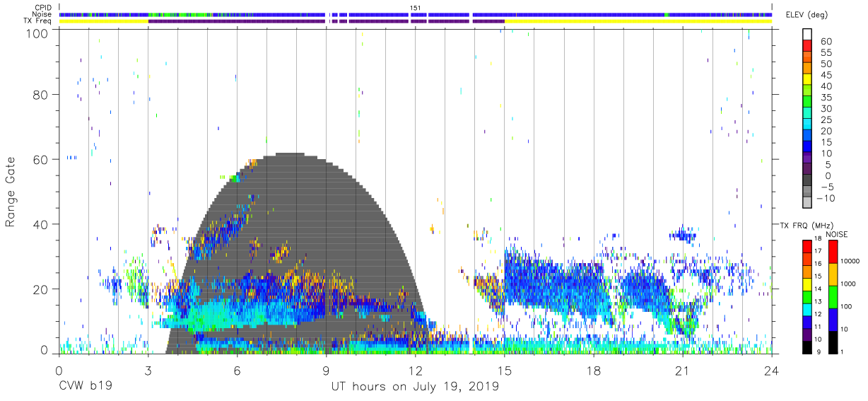868x401 pixels.
Task: Click the 'Noise' row label at top
Action: 43,14
